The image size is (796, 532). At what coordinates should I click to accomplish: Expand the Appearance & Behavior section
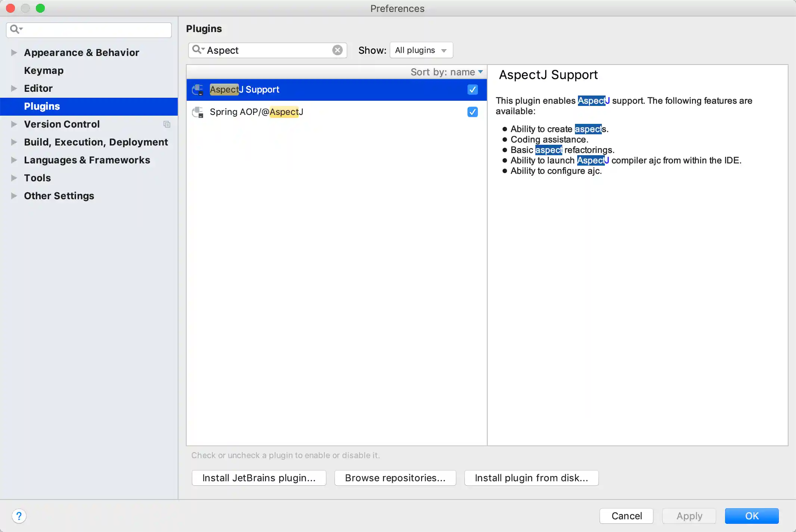coord(13,53)
